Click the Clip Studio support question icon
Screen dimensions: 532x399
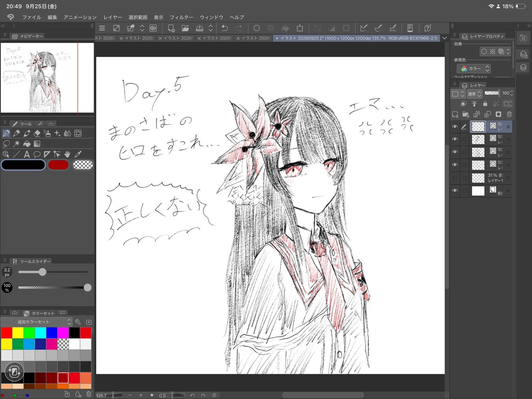pyautogui.click(x=427, y=28)
